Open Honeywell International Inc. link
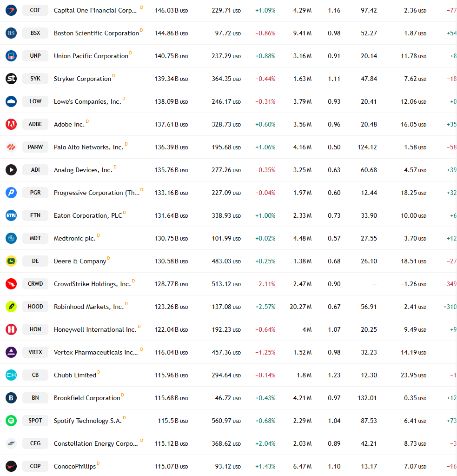The height and width of the screenshot is (476, 457). point(95,329)
